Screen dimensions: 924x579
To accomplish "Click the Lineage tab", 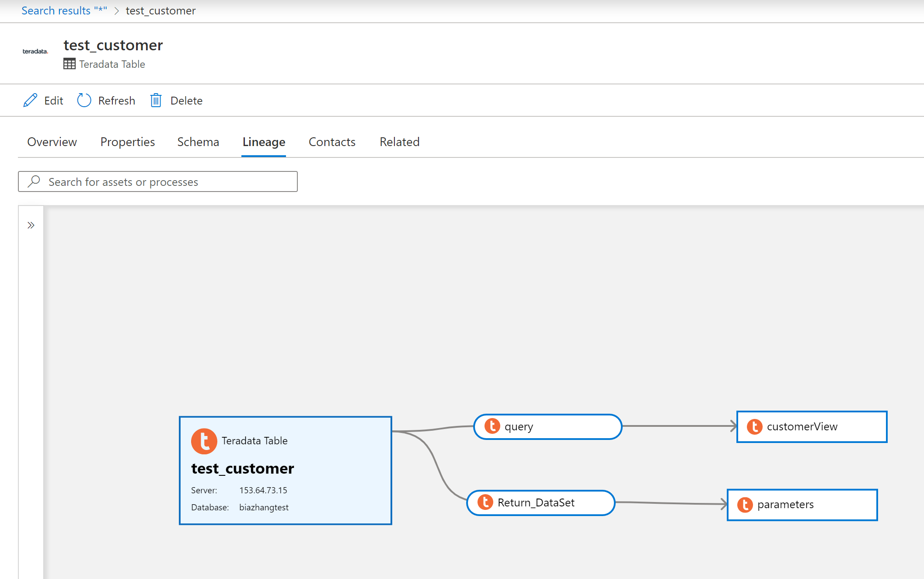I will [x=264, y=141].
